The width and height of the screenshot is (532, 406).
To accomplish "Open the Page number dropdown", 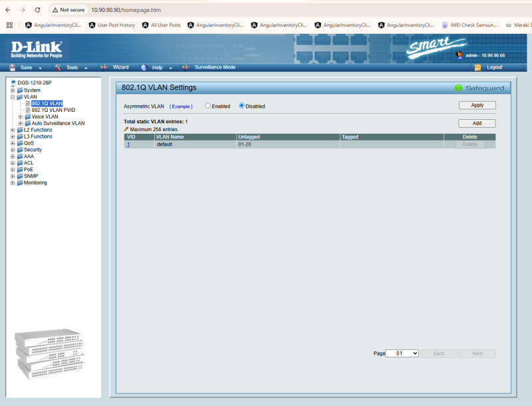I will pos(402,353).
